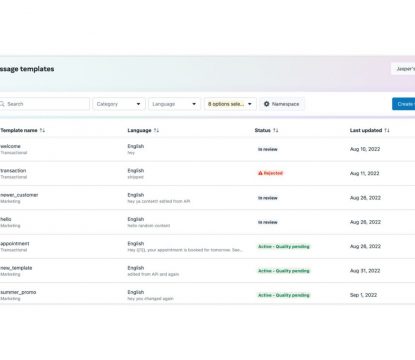The width and height of the screenshot is (415, 360).
Task: Click 'Active - Quality pending' for summer_promo
Action: tap(284, 295)
